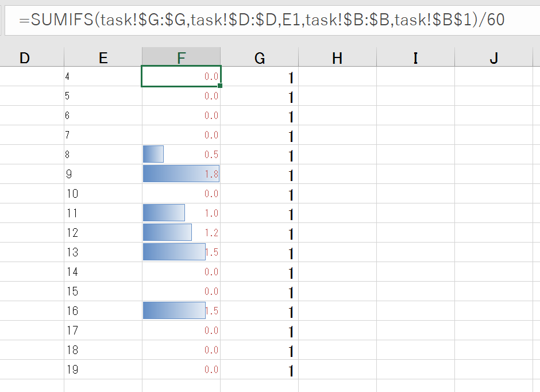Click the G column value 1 beside hour 16
The width and height of the screenshot is (540, 392).
click(x=259, y=311)
